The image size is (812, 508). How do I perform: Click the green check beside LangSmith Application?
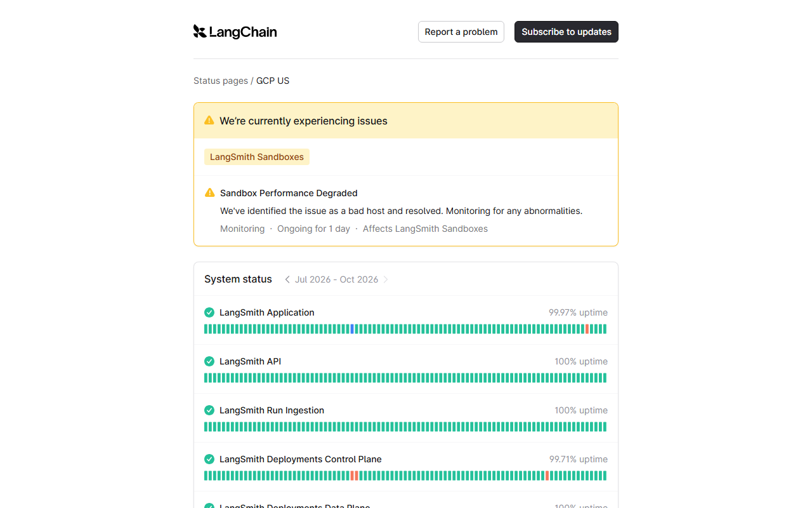click(x=209, y=312)
